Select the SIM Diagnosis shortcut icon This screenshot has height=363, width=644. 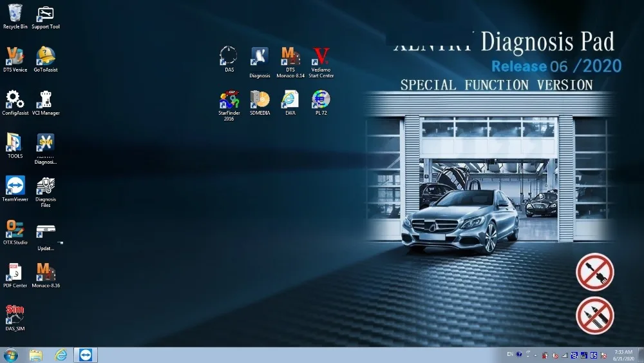[46, 149]
